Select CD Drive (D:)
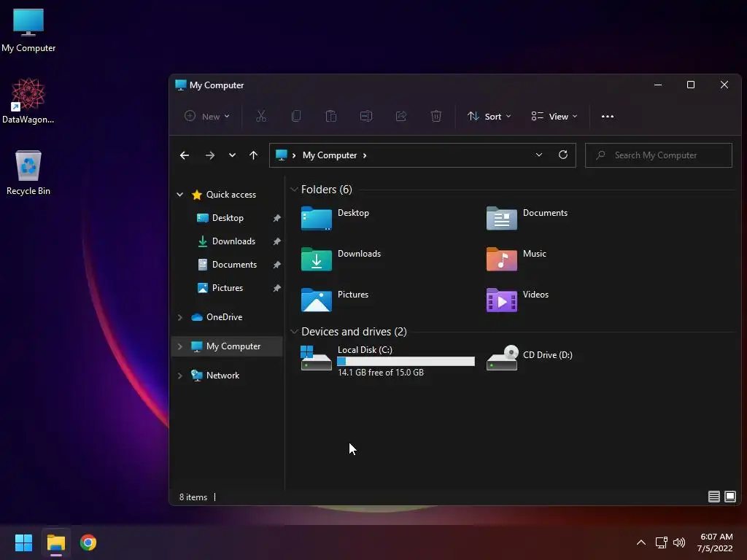This screenshot has height=560, width=747. point(530,357)
